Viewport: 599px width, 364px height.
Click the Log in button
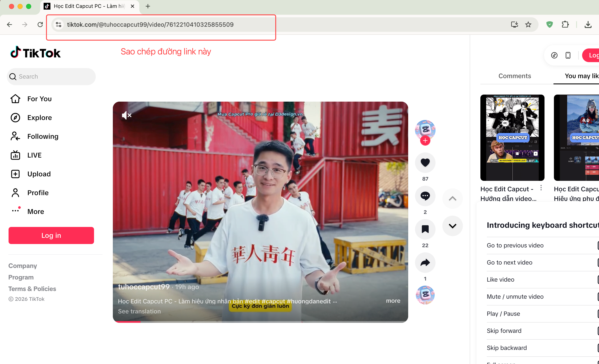point(51,235)
